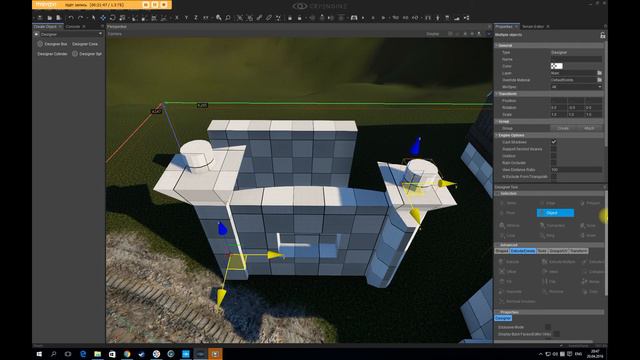This screenshot has width=640, height=360.
Task: Collapse the General section
Action: click(549, 45)
